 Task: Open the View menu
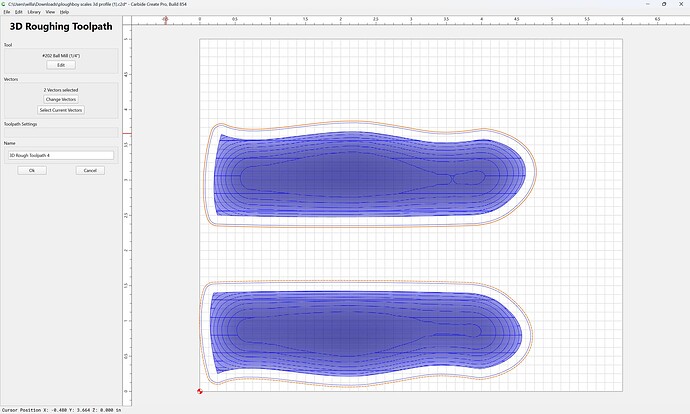pyautogui.click(x=50, y=12)
